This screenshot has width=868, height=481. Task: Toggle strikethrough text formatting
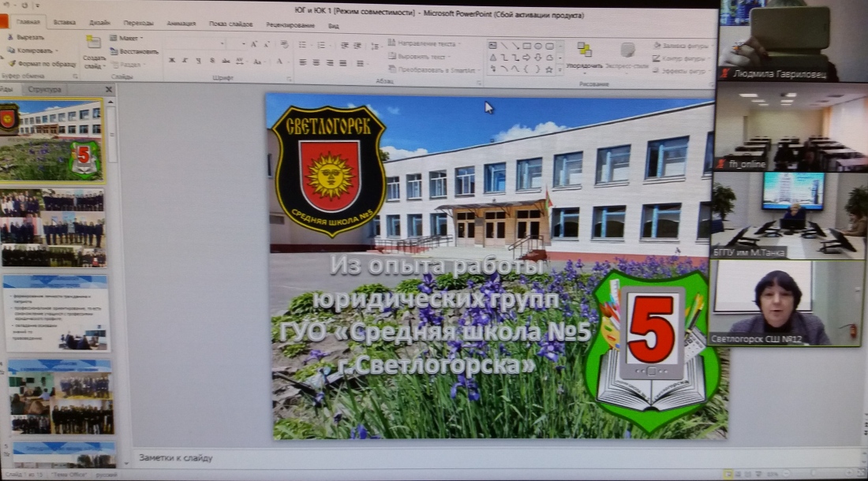226,61
